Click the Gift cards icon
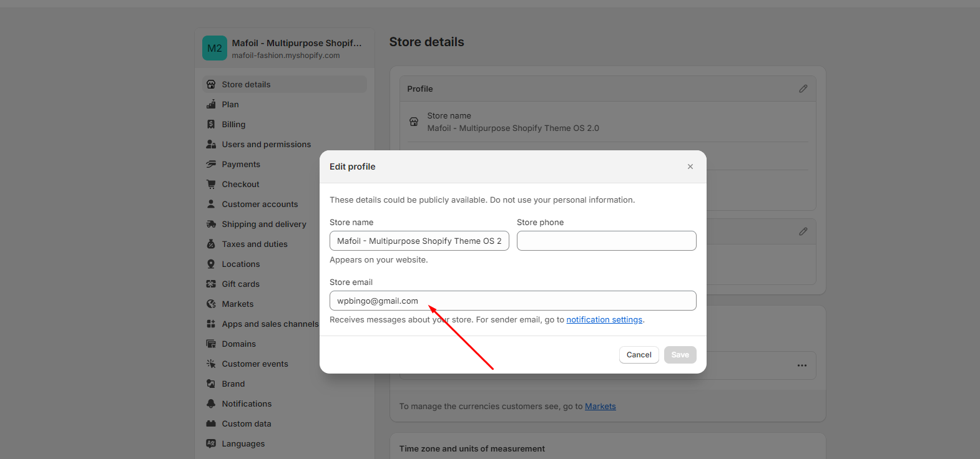 211,284
